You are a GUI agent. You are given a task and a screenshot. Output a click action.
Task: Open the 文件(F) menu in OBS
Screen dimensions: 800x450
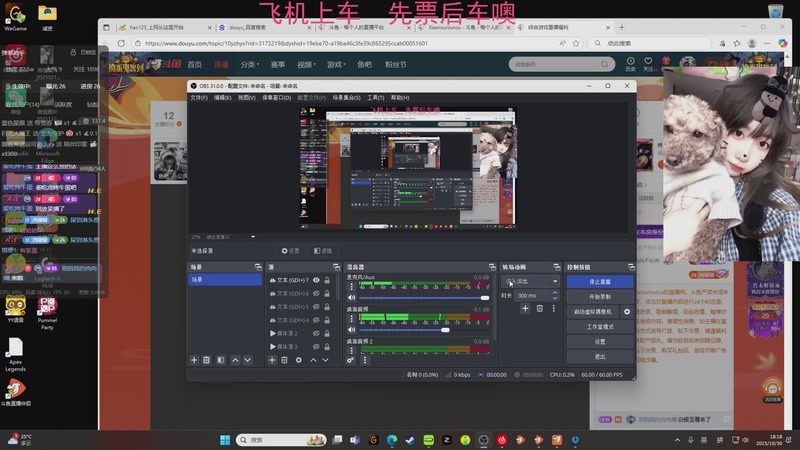(199, 97)
